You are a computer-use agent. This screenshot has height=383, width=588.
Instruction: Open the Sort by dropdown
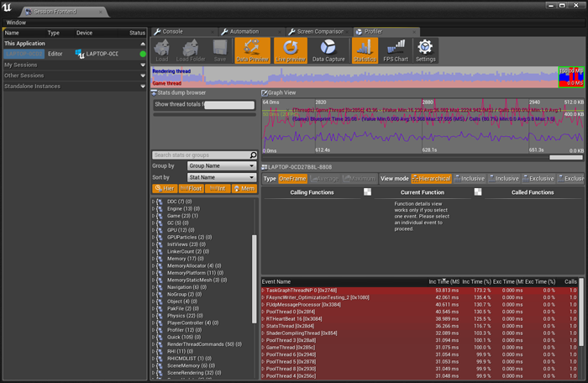point(221,177)
